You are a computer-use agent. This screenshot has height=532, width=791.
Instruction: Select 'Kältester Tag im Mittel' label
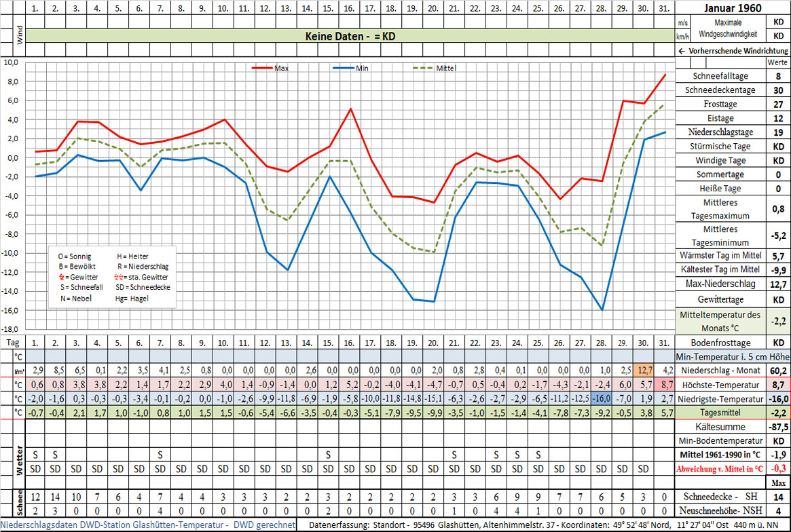720,269
